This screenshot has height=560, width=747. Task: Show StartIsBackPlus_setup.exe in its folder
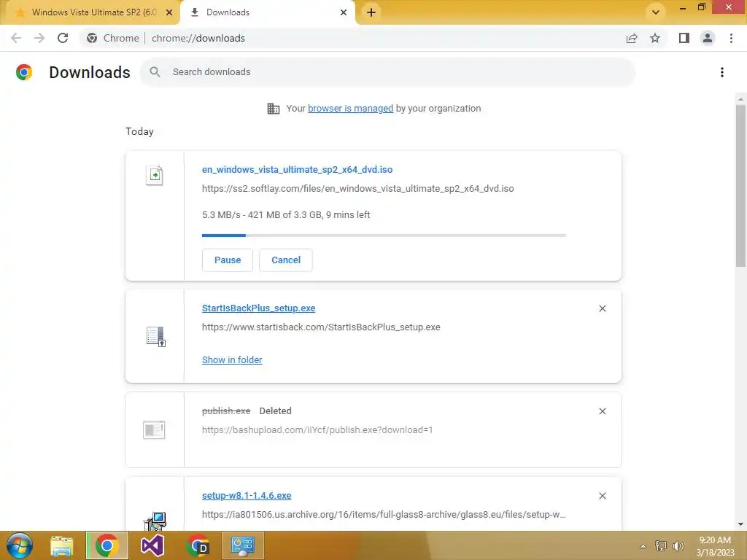(232, 360)
